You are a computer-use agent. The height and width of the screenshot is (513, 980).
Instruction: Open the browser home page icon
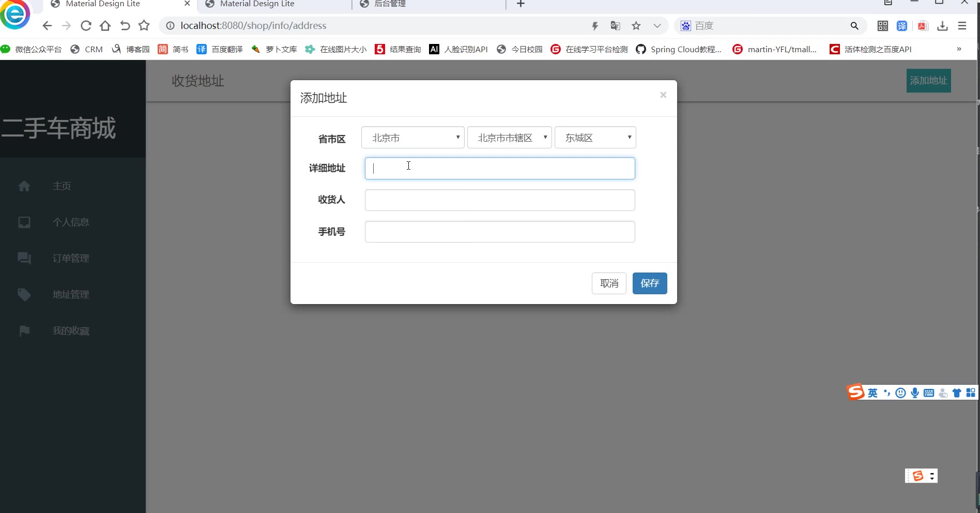(105, 26)
